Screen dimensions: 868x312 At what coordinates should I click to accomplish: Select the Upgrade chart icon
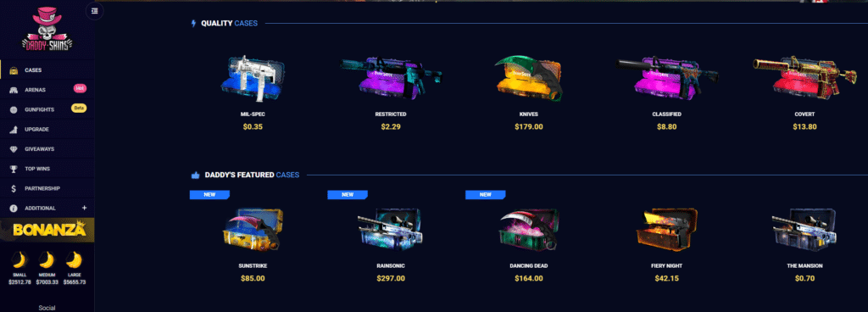[x=14, y=130]
